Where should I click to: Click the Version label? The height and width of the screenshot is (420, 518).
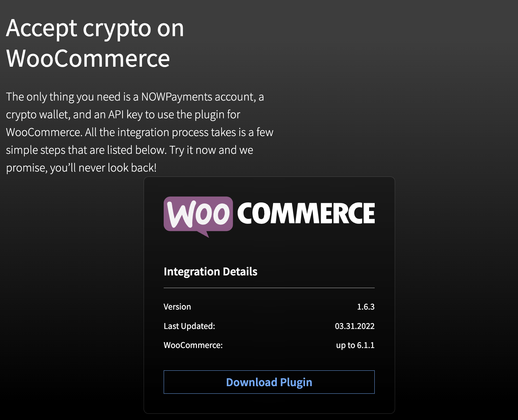pyautogui.click(x=177, y=307)
